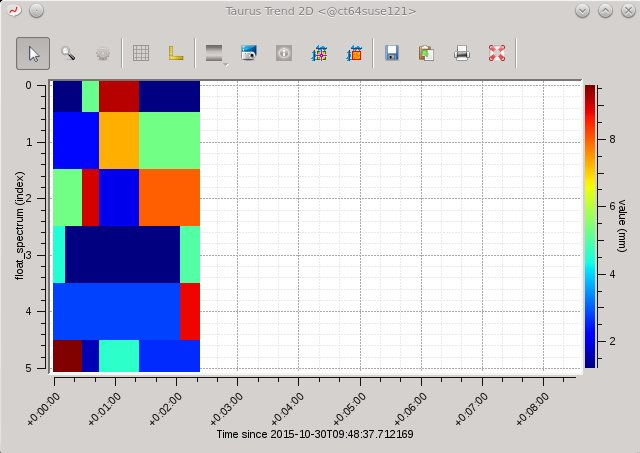Click the dark red cell at index 0

point(119,96)
